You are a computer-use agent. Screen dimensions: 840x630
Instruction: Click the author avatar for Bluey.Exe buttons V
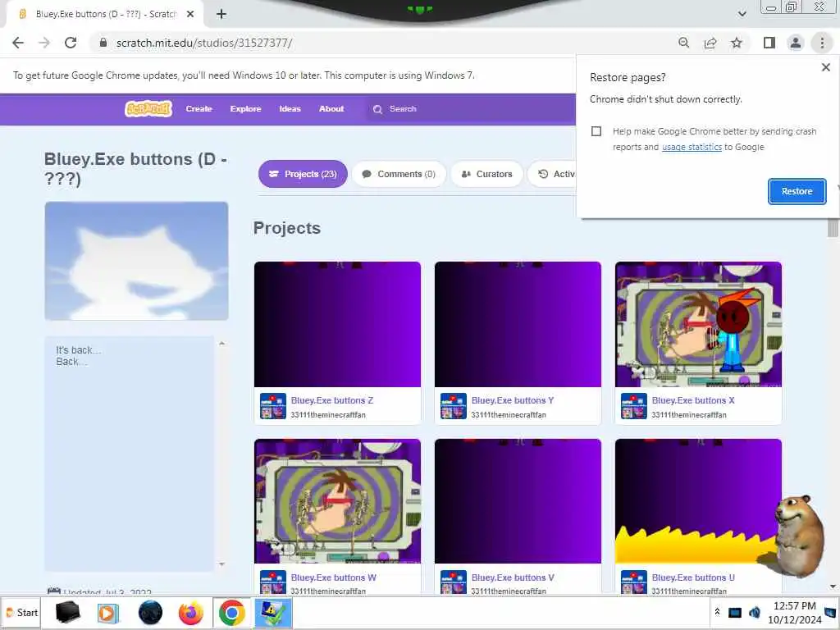coord(453,582)
